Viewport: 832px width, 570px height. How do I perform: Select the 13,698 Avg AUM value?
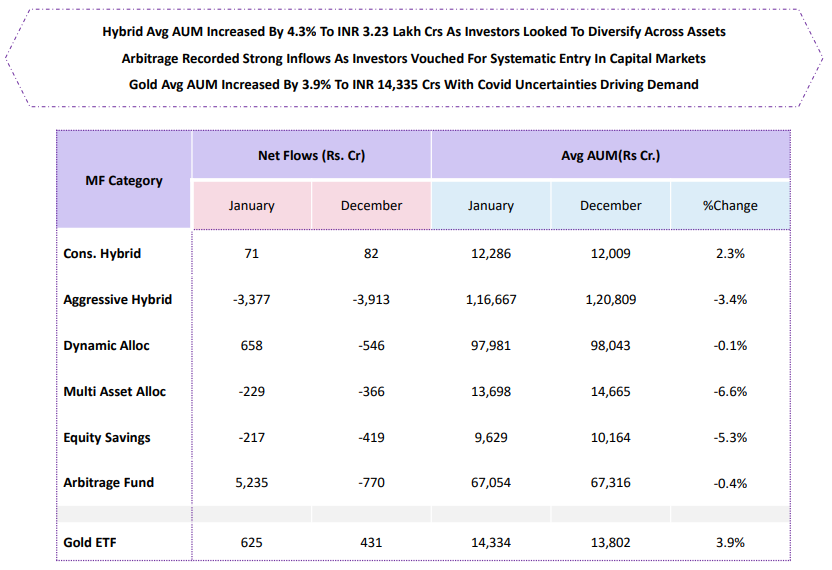click(491, 392)
